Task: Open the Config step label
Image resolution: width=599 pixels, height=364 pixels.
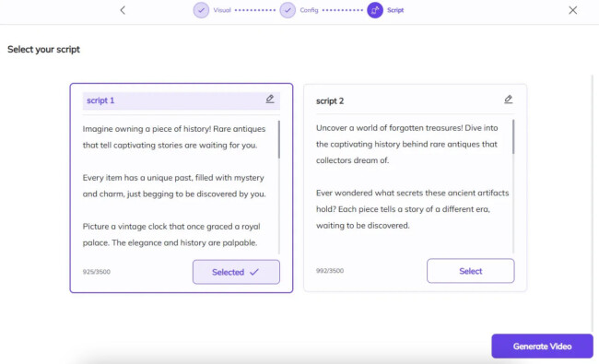Action: (309, 10)
